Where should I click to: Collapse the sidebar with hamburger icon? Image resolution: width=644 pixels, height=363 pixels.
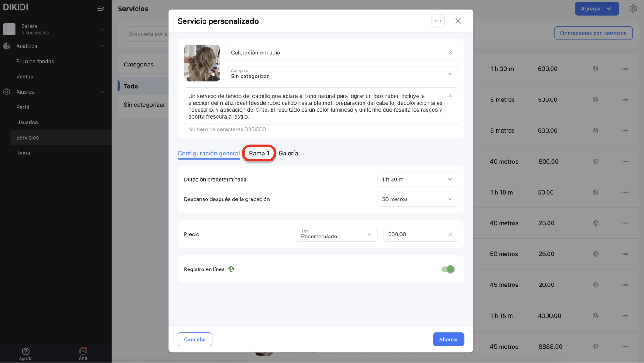101,9
